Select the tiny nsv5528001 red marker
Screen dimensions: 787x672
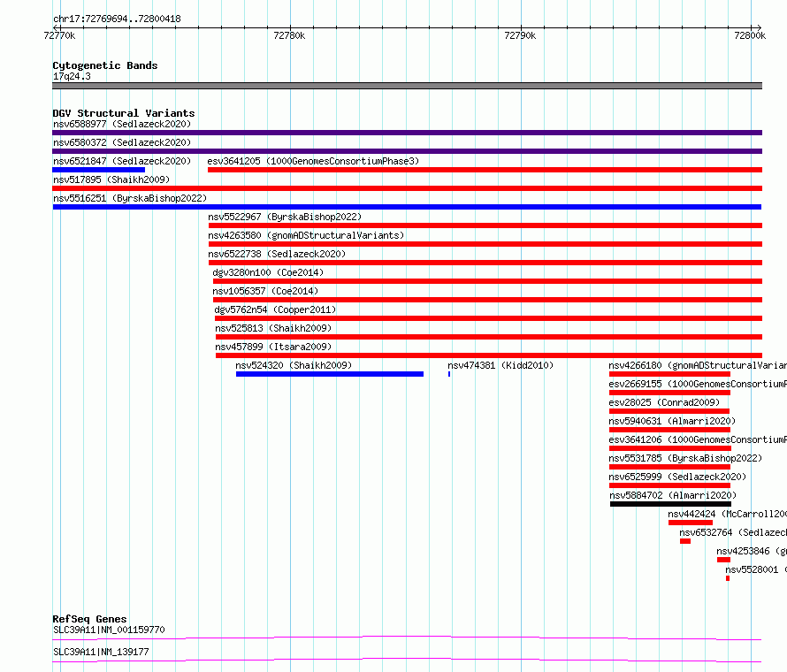tap(728, 578)
